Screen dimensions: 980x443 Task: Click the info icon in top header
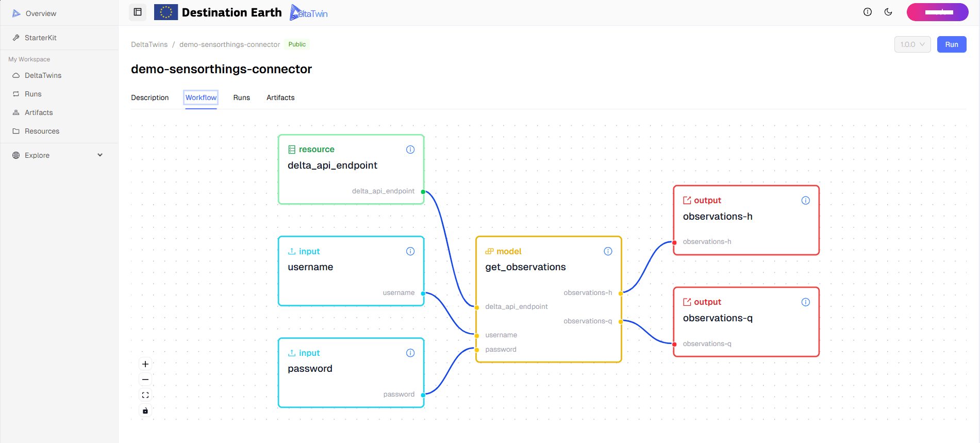point(868,12)
